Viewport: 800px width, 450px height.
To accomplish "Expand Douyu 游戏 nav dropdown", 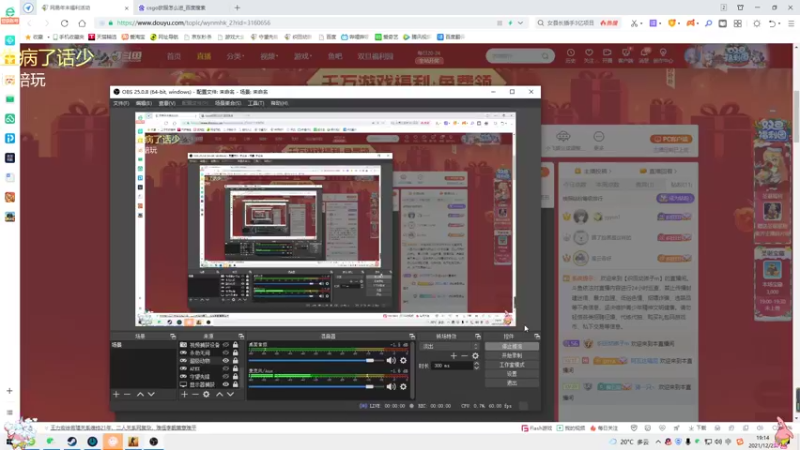I will (303, 56).
